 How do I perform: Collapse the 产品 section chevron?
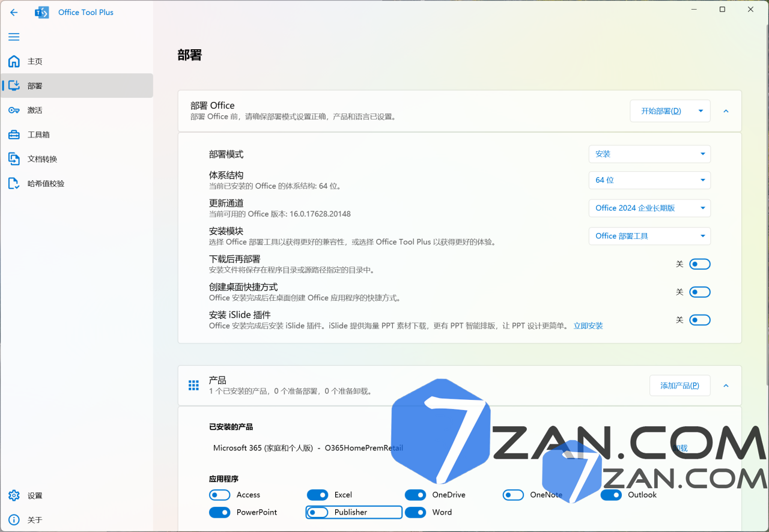pos(726,385)
